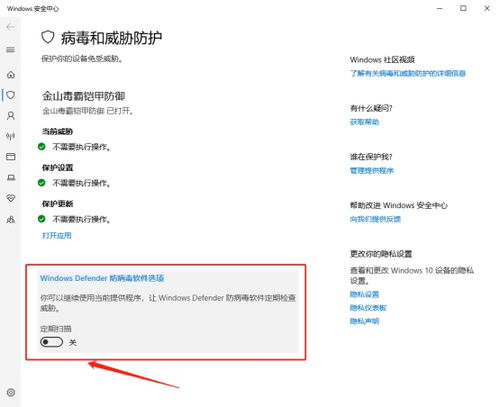Open the hamburger navigation menu
The width and height of the screenshot is (499, 407).
10,50
